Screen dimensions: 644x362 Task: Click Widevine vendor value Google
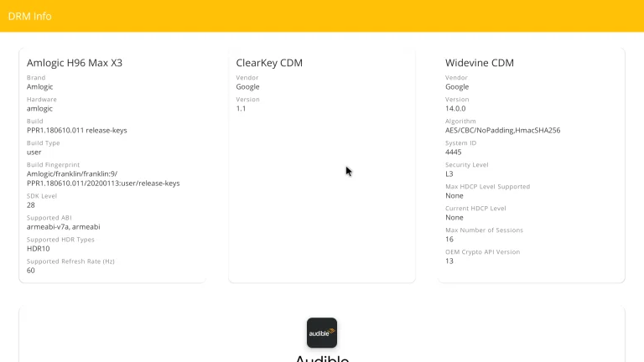[x=457, y=86]
